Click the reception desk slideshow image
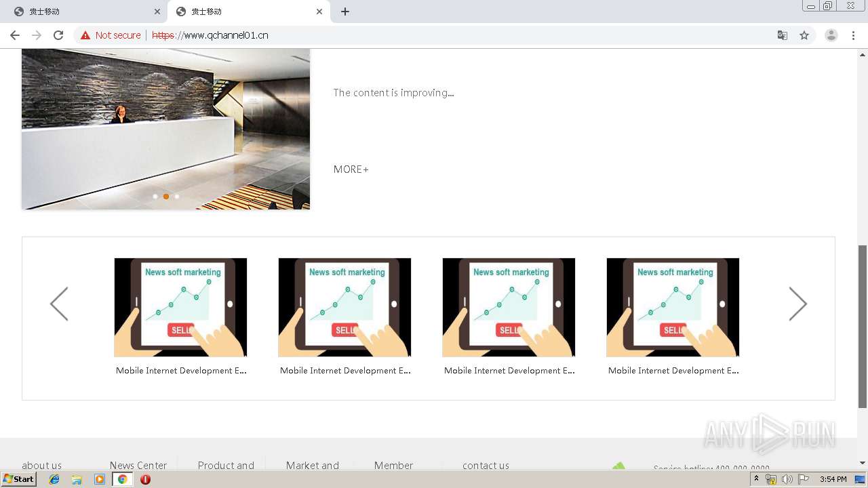 point(165,129)
